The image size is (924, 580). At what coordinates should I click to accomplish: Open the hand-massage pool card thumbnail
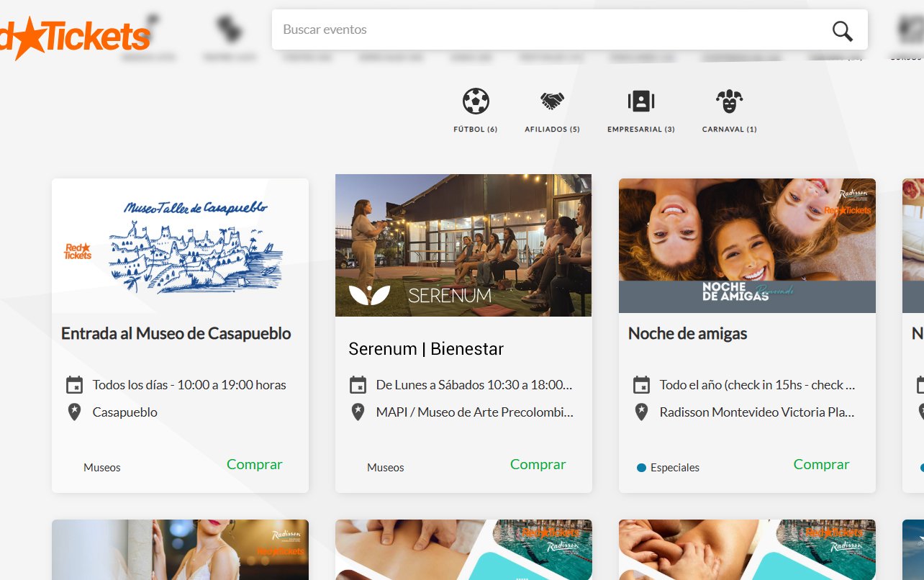[x=747, y=550]
